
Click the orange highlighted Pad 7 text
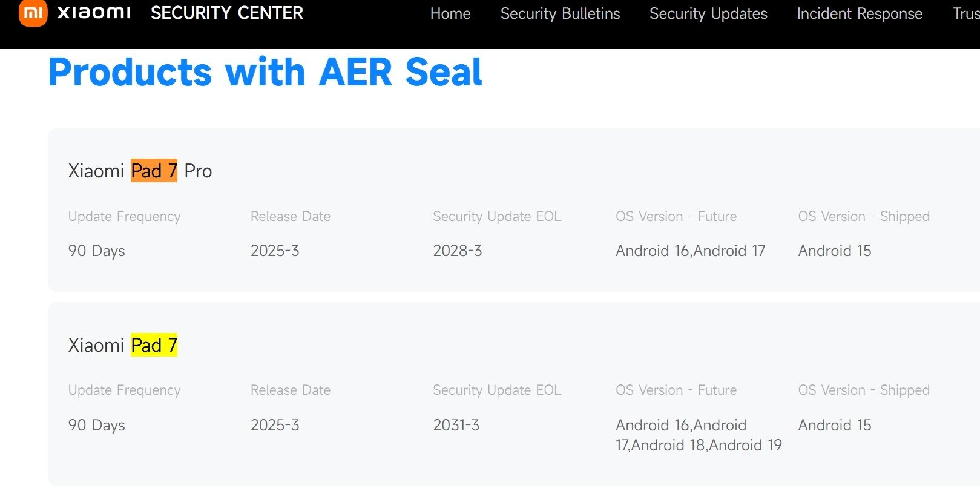pyautogui.click(x=154, y=171)
